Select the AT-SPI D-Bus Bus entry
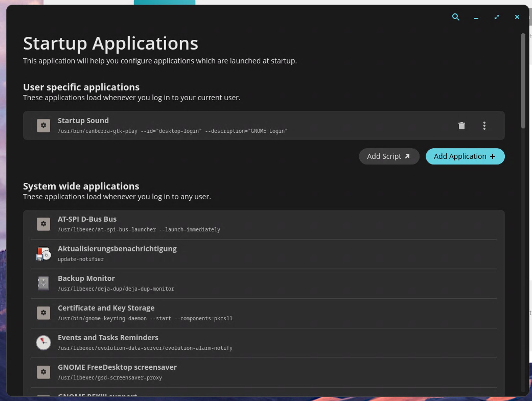The width and height of the screenshot is (532, 401). pyautogui.click(x=256, y=224)
